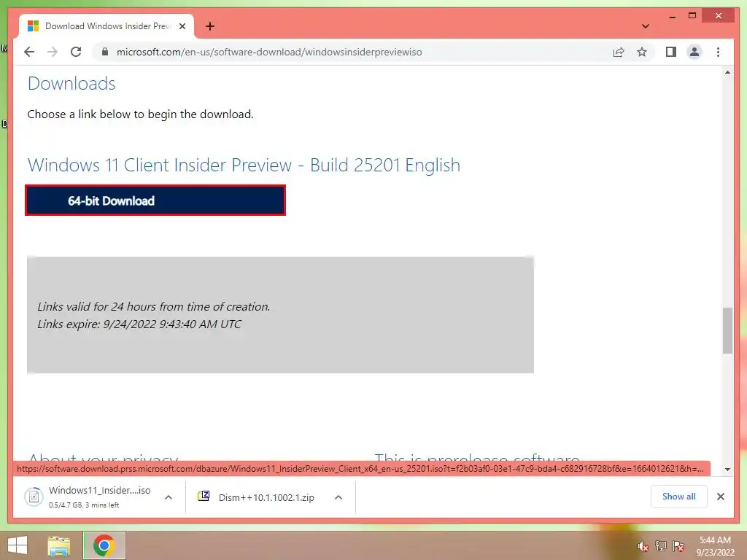The width and height of the screenshot is (747, 560).
Task: Click the Downloads heading text
Action: (x=71, y=83)
